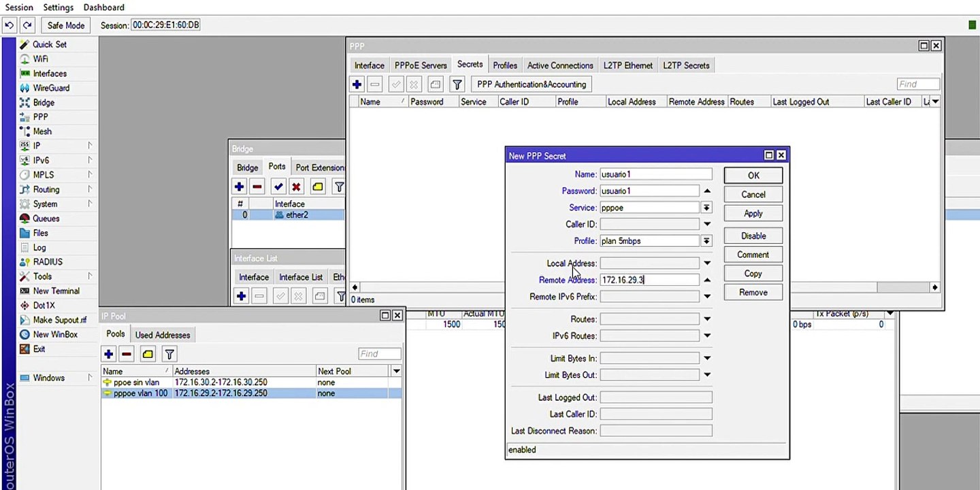Click the red X disable icon in Bridge Ports
980x490 pixels.
[x=296, y=186]
